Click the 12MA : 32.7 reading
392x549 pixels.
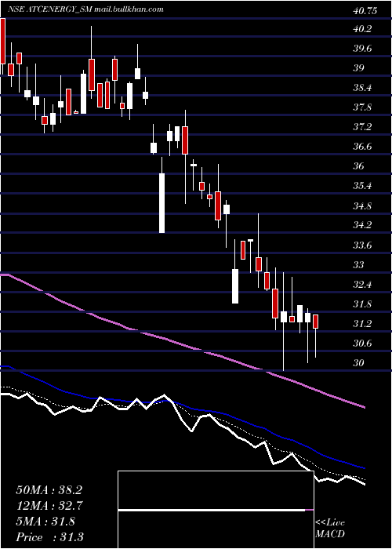click(49, 506)
